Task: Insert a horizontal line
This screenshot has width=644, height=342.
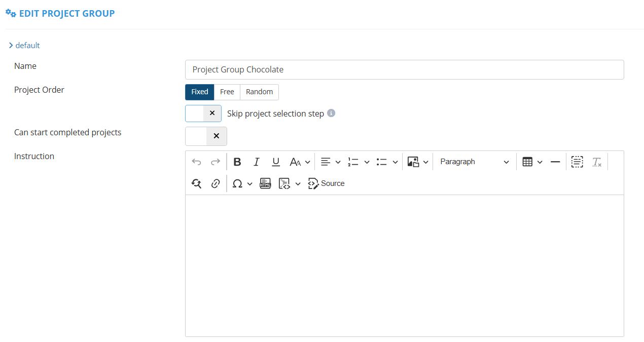Action: [x=555, y=162]
